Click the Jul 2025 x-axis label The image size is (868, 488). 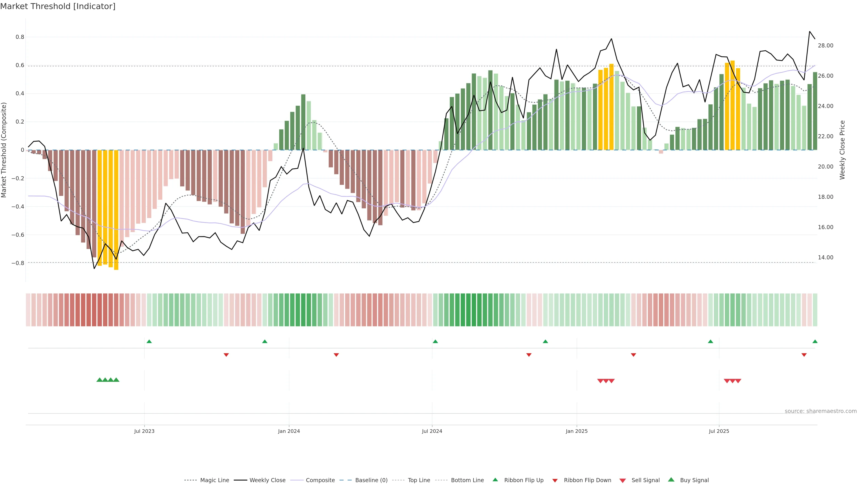[719, 431]
